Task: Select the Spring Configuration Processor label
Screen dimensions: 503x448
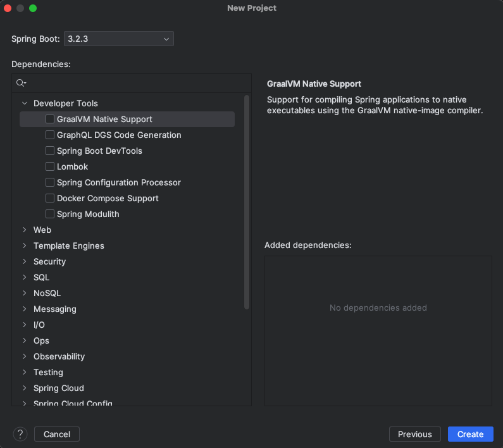Action: pyautogui.click(x=119, y=183)
